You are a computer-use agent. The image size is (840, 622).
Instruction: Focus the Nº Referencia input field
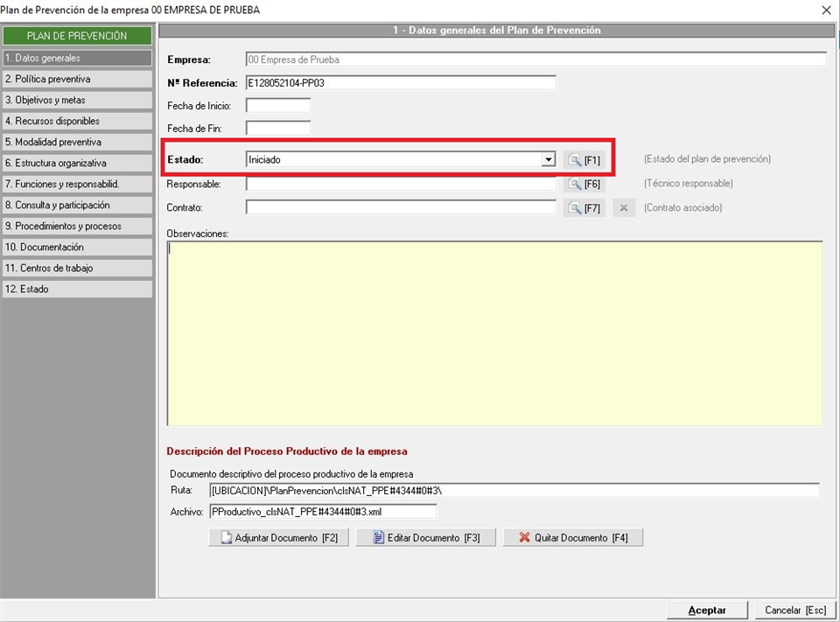401,83
